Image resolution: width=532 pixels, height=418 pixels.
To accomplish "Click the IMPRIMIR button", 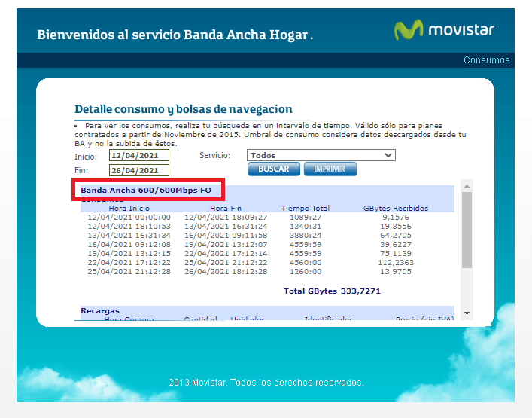I will (330, 169).
